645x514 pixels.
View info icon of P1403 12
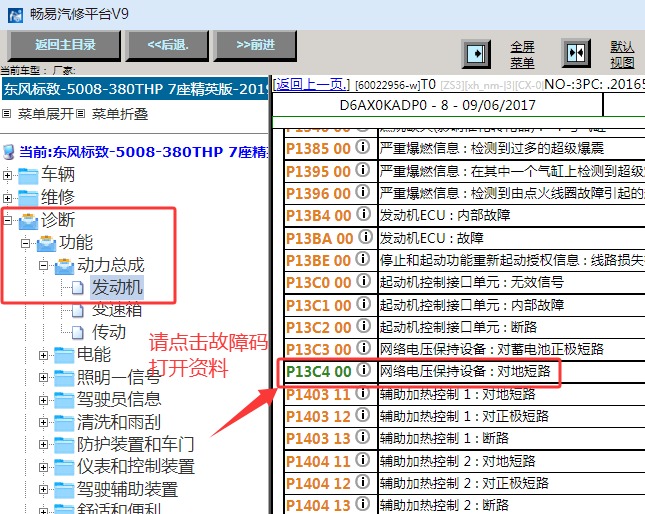click(362, 414)
